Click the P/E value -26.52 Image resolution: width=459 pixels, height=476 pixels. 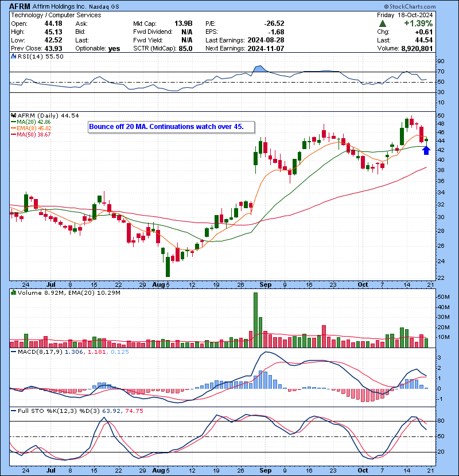point(274,24)
